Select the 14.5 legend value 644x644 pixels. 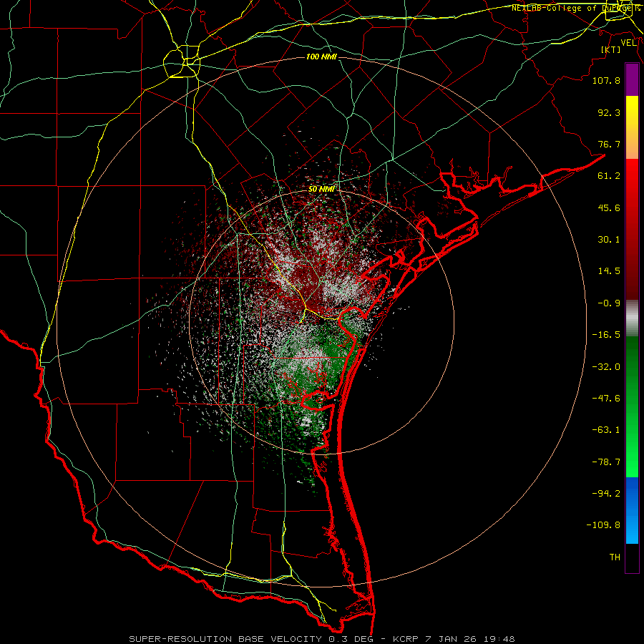[609, 271]
